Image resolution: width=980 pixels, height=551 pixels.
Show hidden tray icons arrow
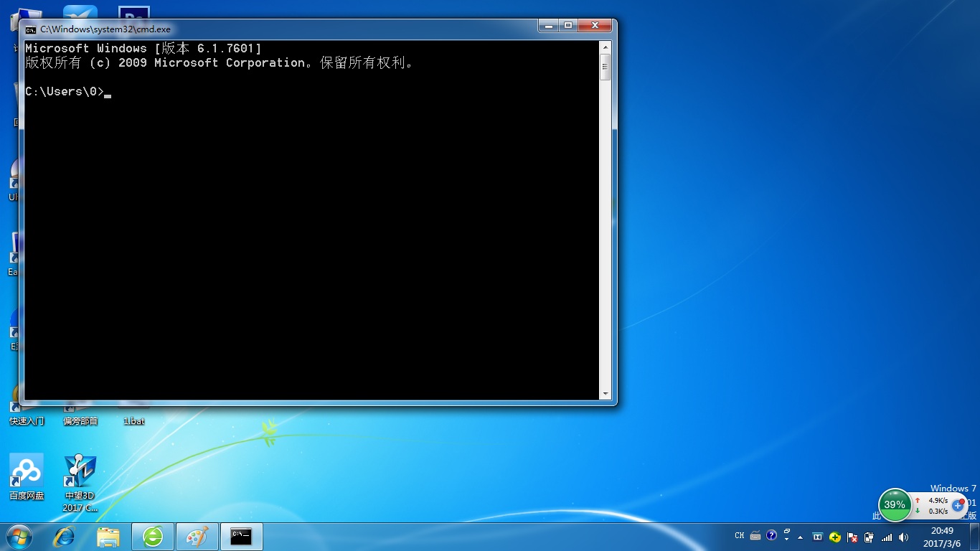pos(800,537)
